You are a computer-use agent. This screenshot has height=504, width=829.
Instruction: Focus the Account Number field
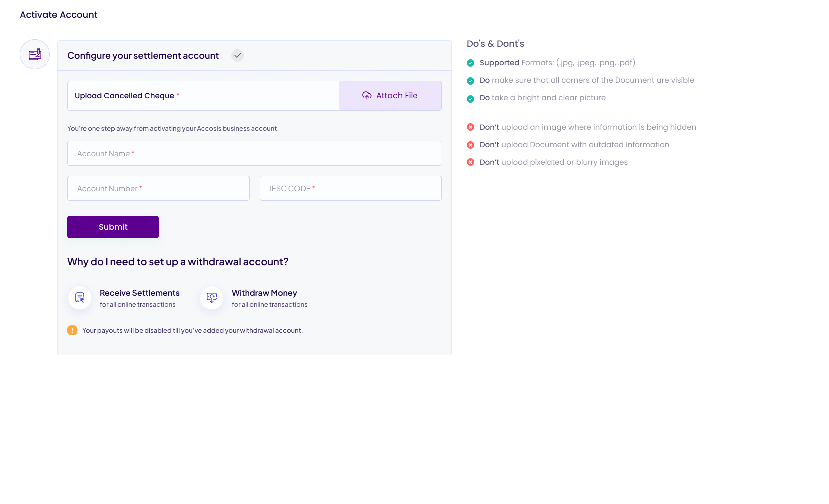158,188
